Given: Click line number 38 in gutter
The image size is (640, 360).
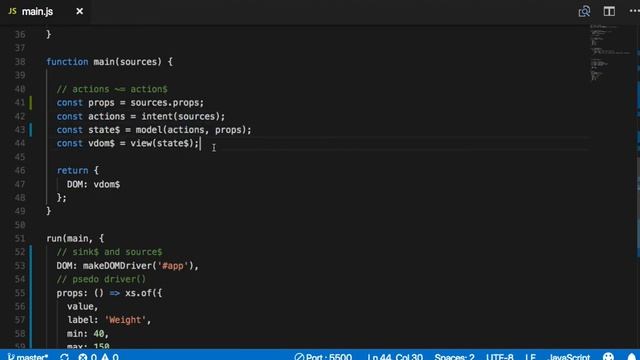Looking at the screenshot, I should (20, 62).
